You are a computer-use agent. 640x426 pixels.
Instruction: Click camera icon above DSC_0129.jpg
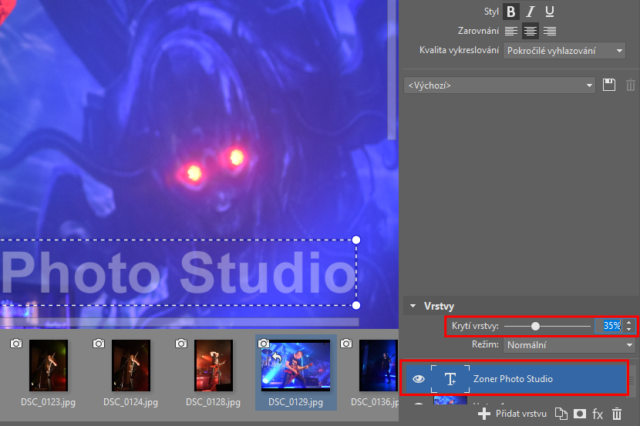[x=264, y=344]
